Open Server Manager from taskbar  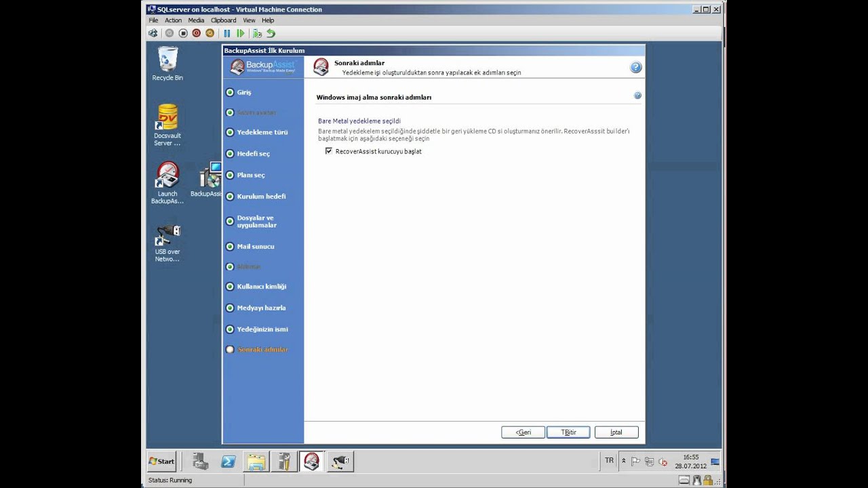click(200, 462)
